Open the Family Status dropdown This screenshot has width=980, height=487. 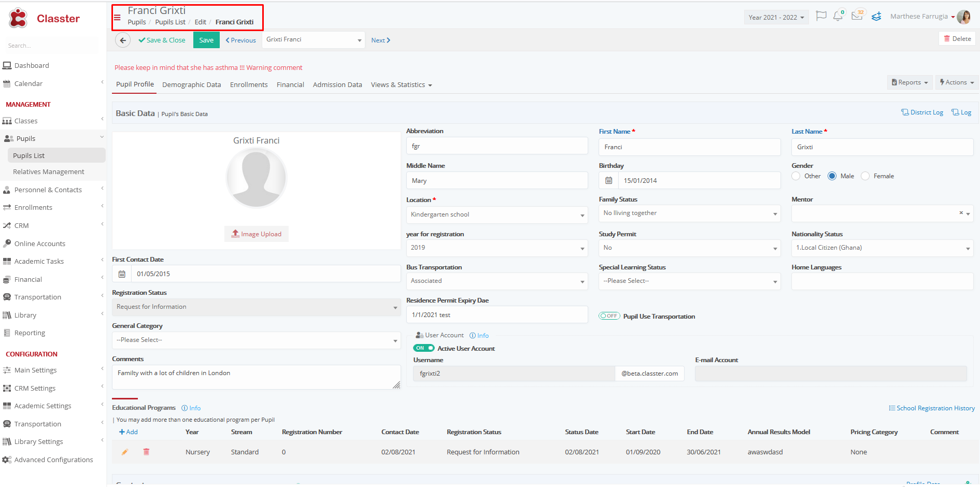coord(690,213)
